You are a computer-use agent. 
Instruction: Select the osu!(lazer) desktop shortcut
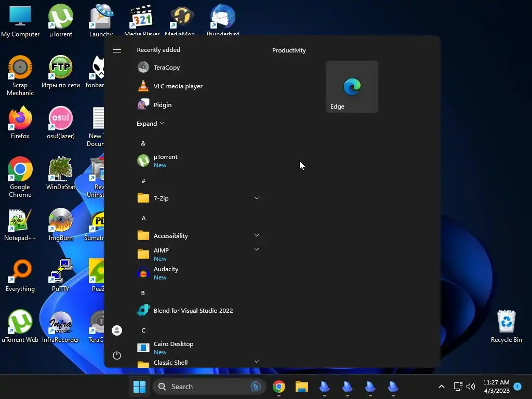[x=60, y=123]
